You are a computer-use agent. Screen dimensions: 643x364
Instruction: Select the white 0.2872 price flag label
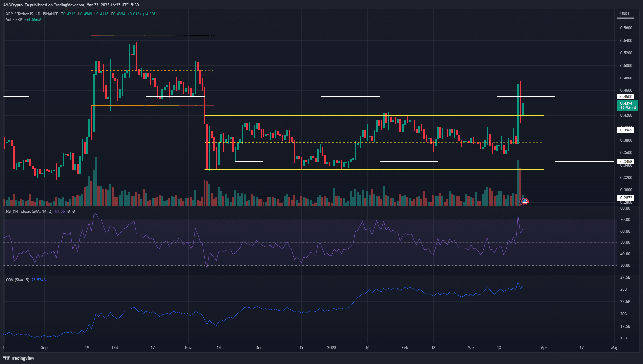(x=626, y=198)
